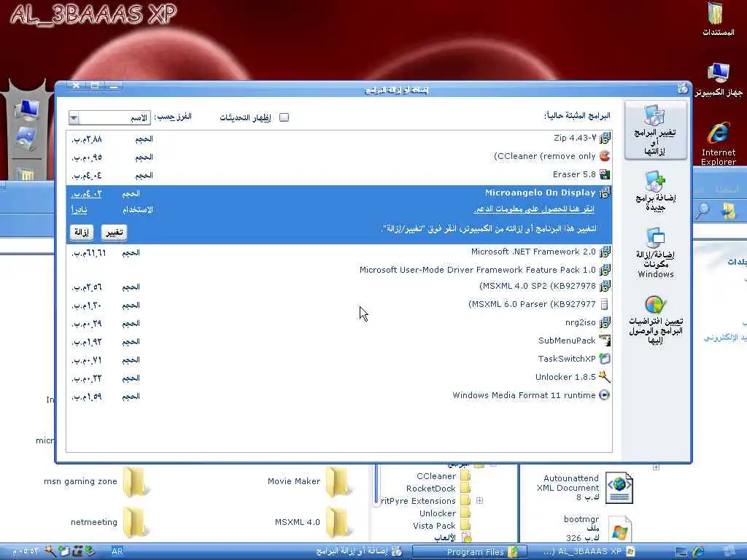Select the SubMenuPack program name
Image resolution: width=747 pixels, height=560 pixels.
(567, 341)
